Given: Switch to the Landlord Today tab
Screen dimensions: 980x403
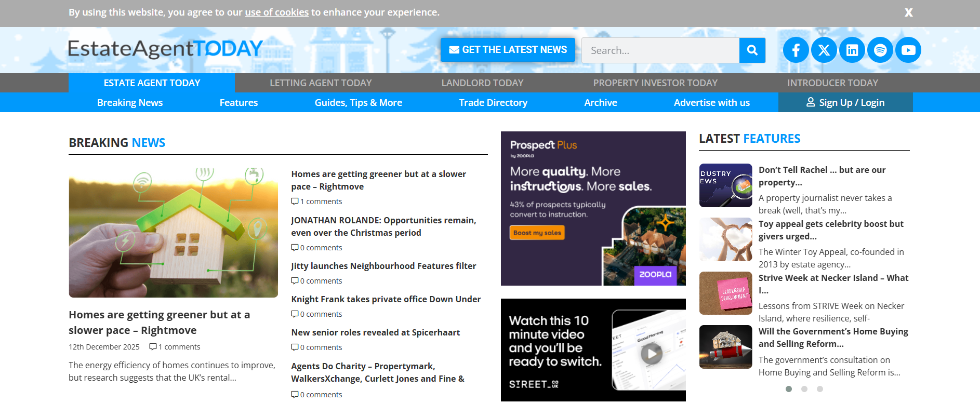Looking at the screenshot, I should (482, 83).
